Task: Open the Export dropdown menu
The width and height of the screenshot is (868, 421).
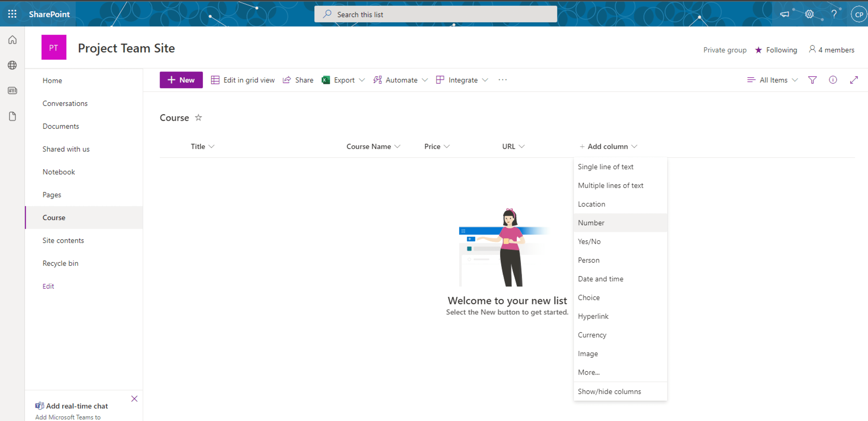Action: pyautogui.click(x=362, y=80)
